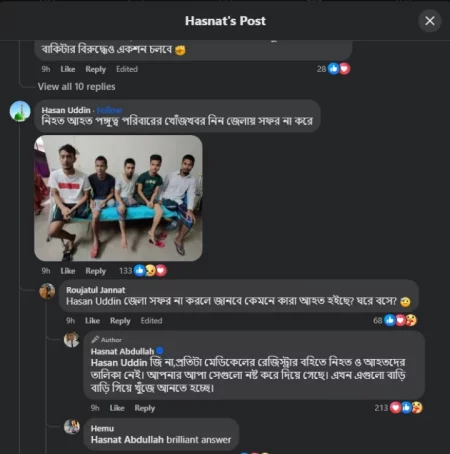Expand View all 10 replies

tap(76, 87)
